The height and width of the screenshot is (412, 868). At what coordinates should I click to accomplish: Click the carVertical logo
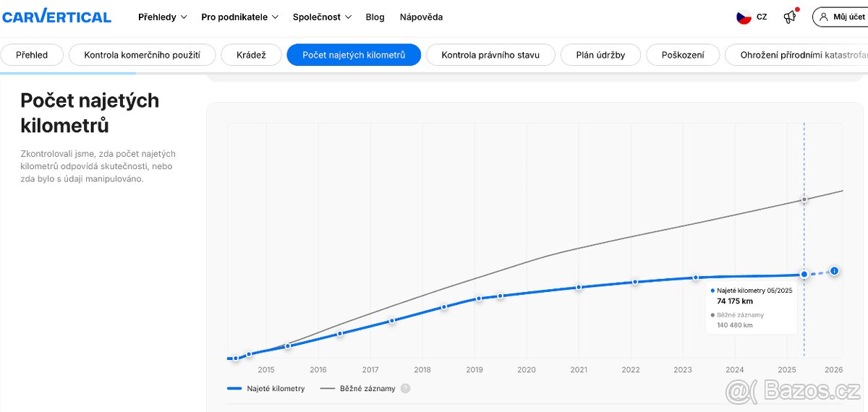click(x=56, y=17)
